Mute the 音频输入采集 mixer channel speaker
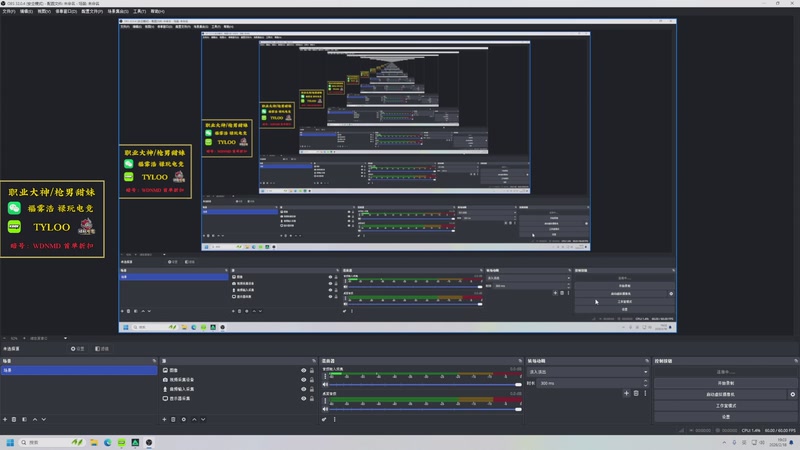Screen dimensions: 800x450 coord(325,385)
